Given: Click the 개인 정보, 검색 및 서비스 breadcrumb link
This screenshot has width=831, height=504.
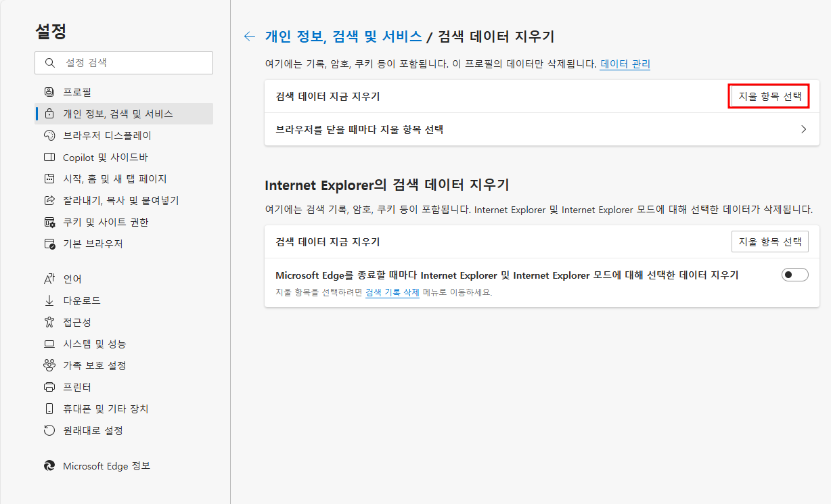Looking at the screenshot, I should 343,37.
